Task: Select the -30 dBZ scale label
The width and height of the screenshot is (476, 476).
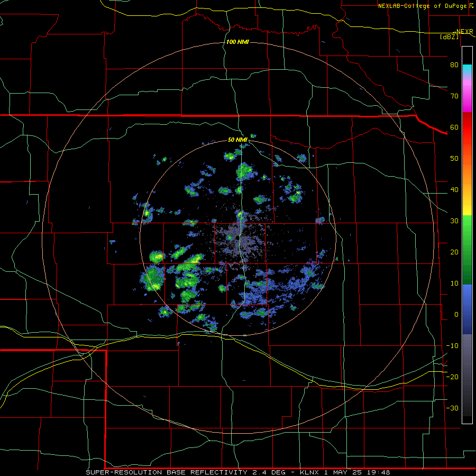Action: [452, 408]
